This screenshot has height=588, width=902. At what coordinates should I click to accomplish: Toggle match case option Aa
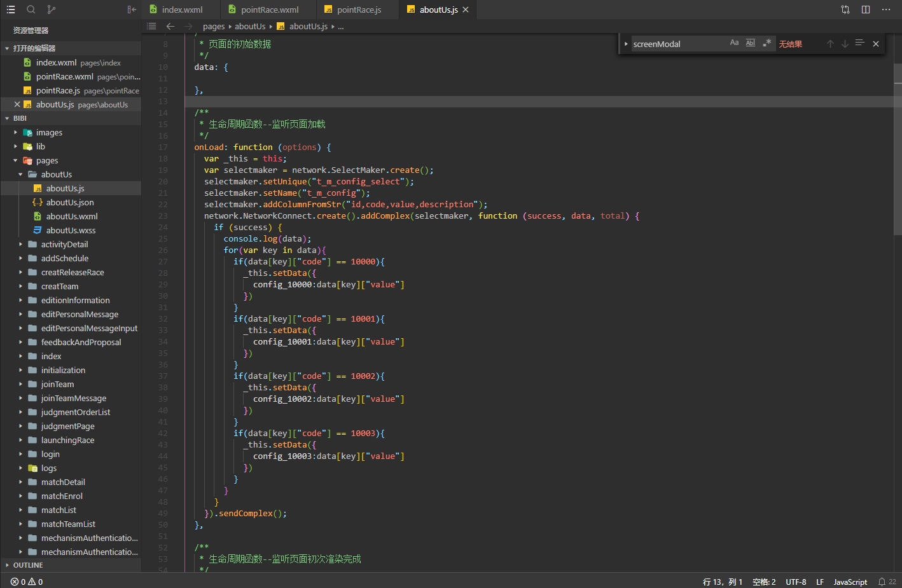(x=734, y=43)
